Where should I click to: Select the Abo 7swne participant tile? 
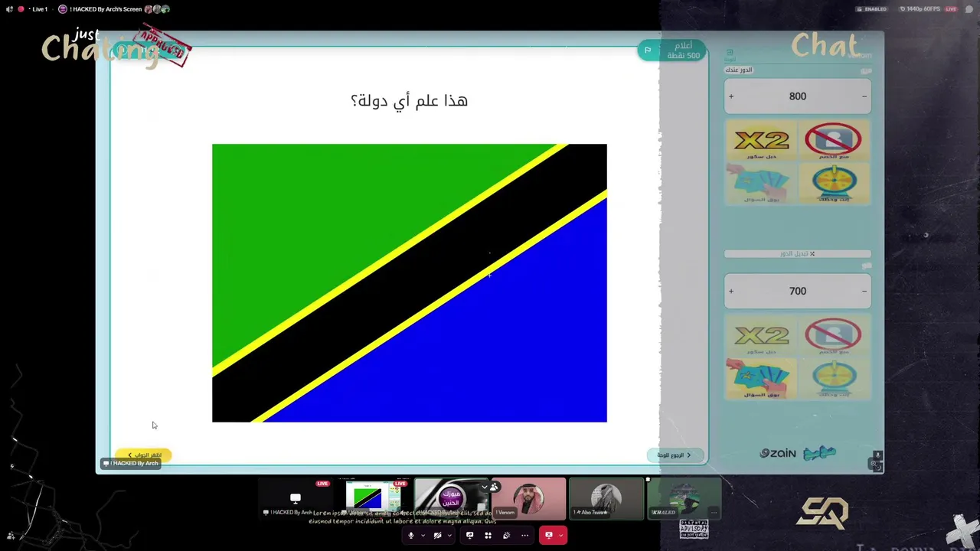click(606, 498)
